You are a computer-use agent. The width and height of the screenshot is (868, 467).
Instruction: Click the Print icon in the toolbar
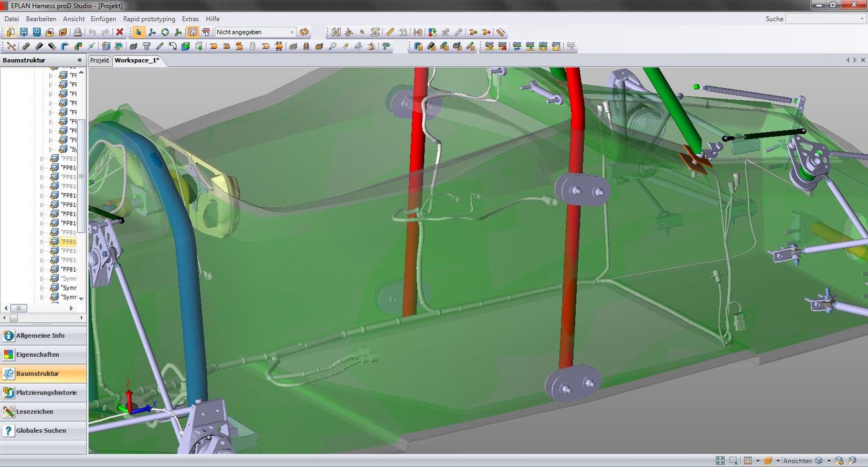pos(78,33)
